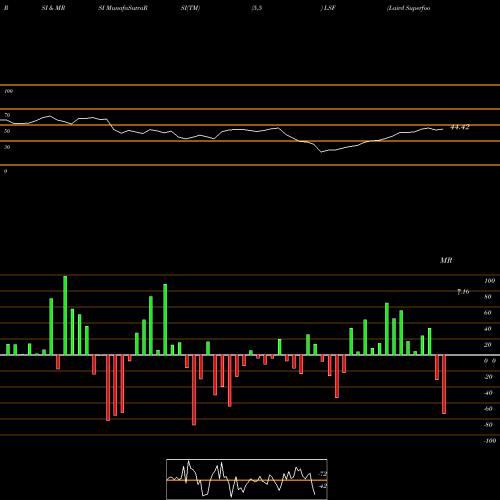This screenshot has width=500, height=500.
Task: Click the MR value '7.16'
Action: [x=463, y=292]
